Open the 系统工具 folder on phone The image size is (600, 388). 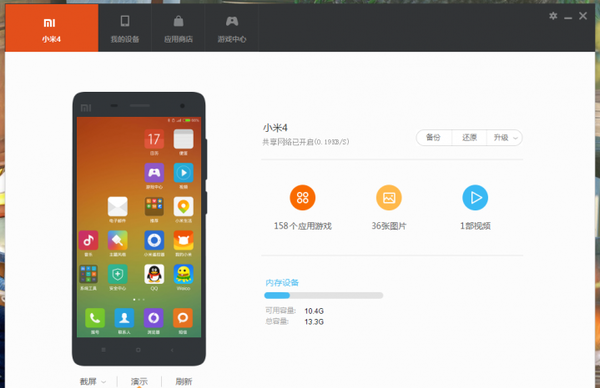[x=88, y=274]
